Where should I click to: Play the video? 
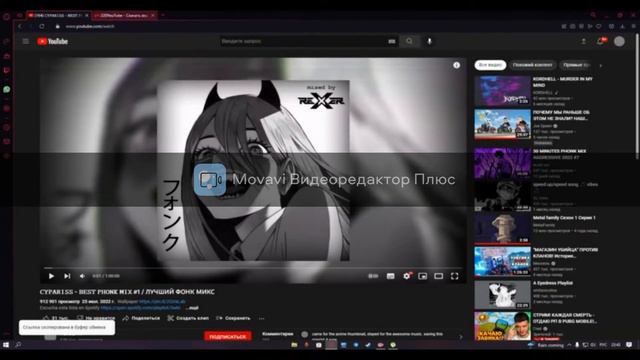51,276
